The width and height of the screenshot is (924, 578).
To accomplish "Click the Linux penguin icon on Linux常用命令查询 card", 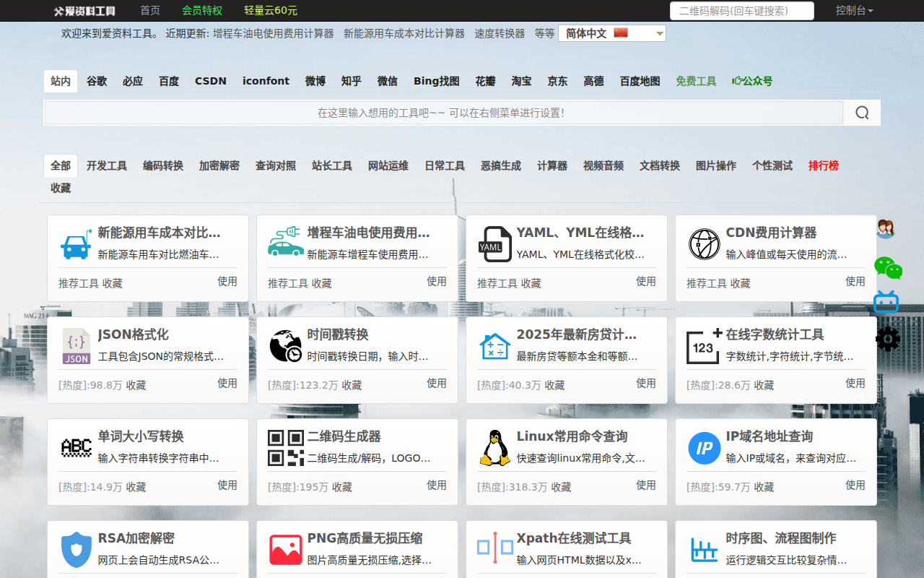I will tap(494, 448).
